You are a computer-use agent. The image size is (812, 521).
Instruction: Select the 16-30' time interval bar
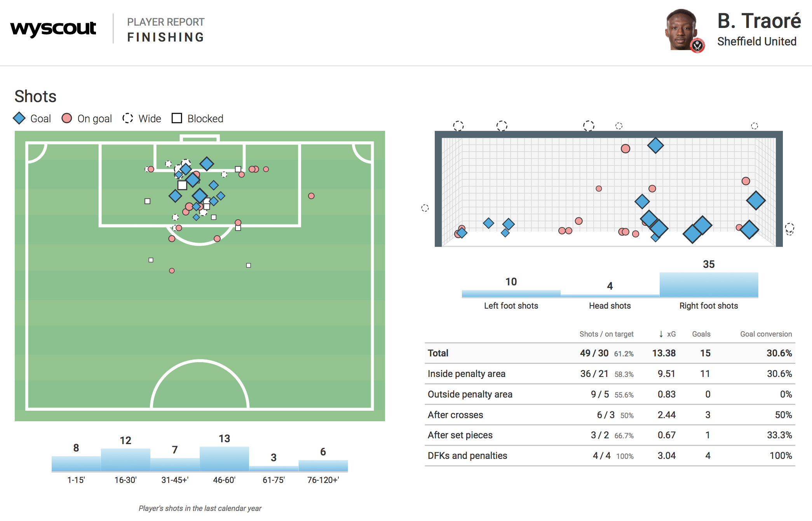(x=125, y=460)
